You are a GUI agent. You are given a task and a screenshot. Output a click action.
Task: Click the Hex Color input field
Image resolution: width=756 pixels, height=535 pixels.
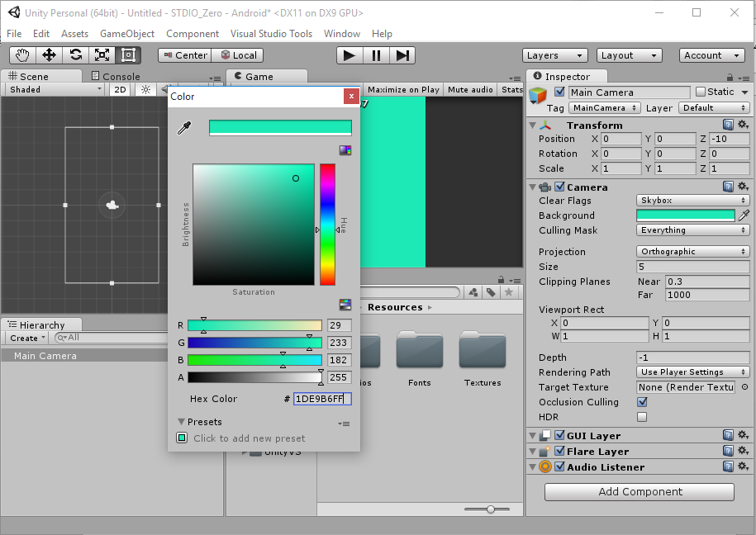[x=322, y=399]
